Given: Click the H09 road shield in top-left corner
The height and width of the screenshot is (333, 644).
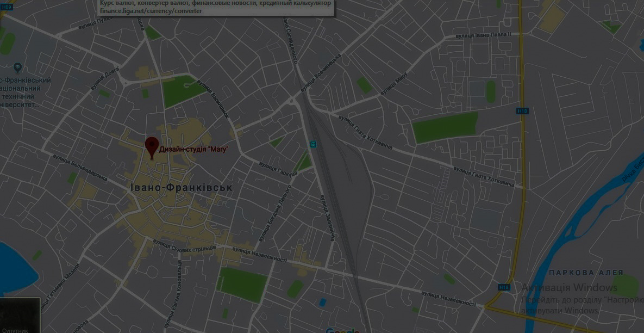Looking at the screenshot, I should (7, 7).
